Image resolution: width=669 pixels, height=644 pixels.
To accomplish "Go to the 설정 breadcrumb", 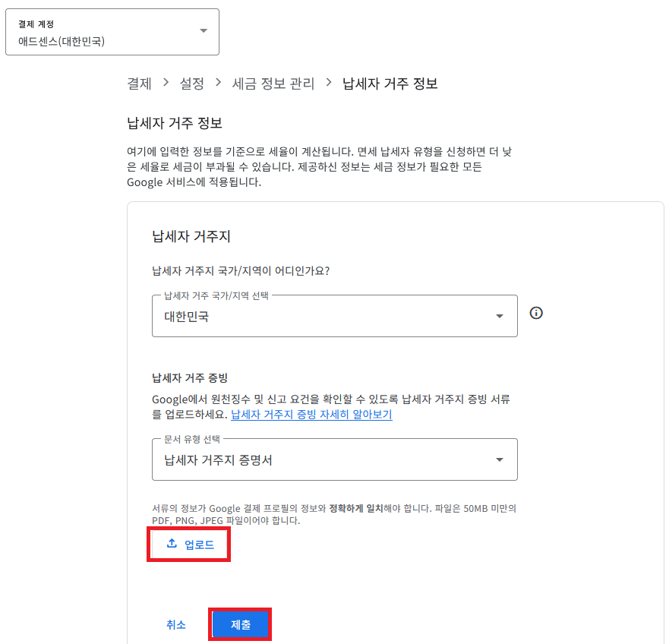I will [x=191, y=84].
